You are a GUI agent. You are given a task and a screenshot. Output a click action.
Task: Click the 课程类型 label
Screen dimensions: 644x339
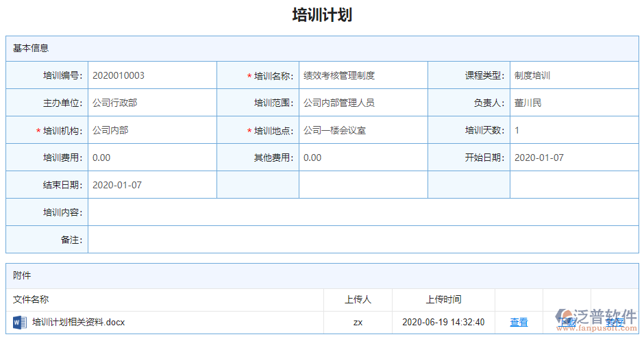484,75
